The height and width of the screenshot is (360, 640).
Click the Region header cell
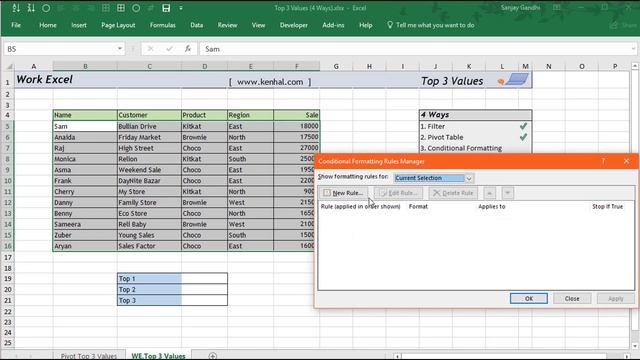coord(250,115)
